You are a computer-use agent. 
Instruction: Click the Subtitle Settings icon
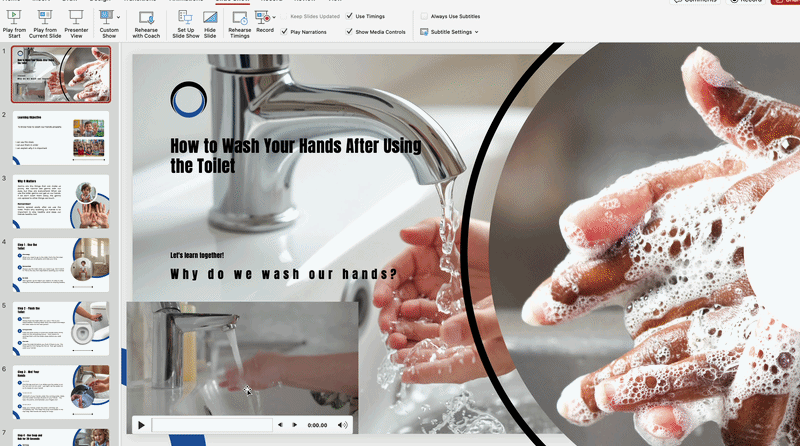424,32
